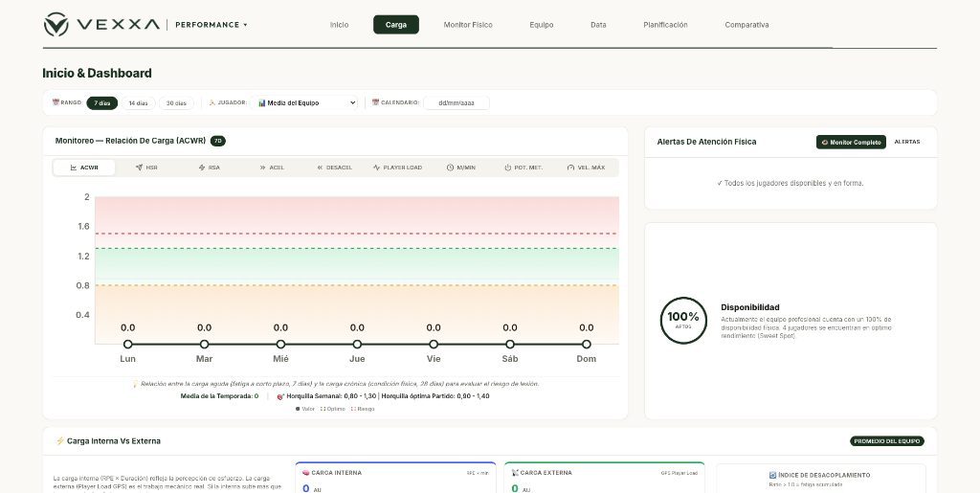Click the lightbulb icon in chart description
980x493 pixels.
coord(135,384)
